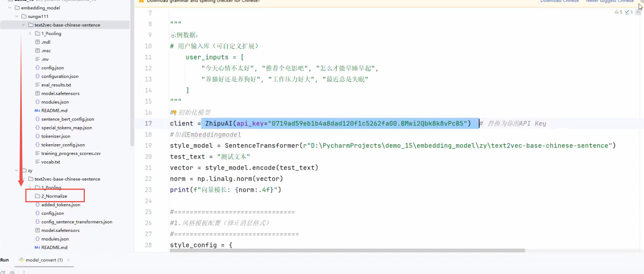This screenshot has width=644, height=274.
Task: Select text2vec-base-chinese-sentence folder under sungw111
Action: (x=67, y=25)
